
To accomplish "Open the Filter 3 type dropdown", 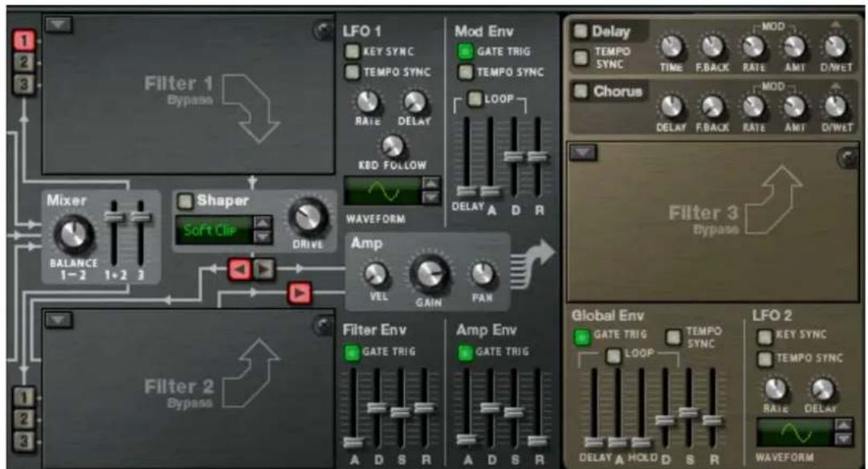I will click(583, 153).
